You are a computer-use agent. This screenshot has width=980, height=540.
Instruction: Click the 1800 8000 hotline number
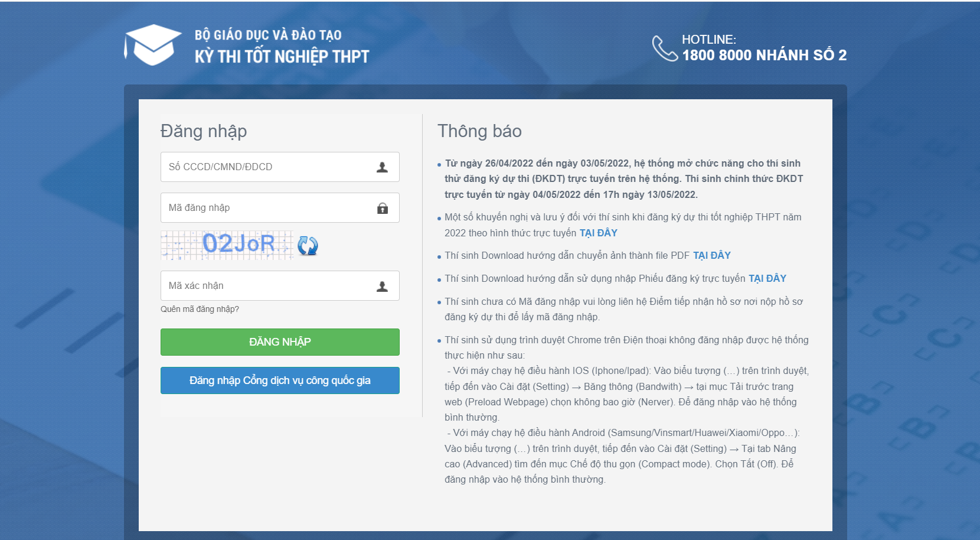pyautogui.click(x=764, y=55)
